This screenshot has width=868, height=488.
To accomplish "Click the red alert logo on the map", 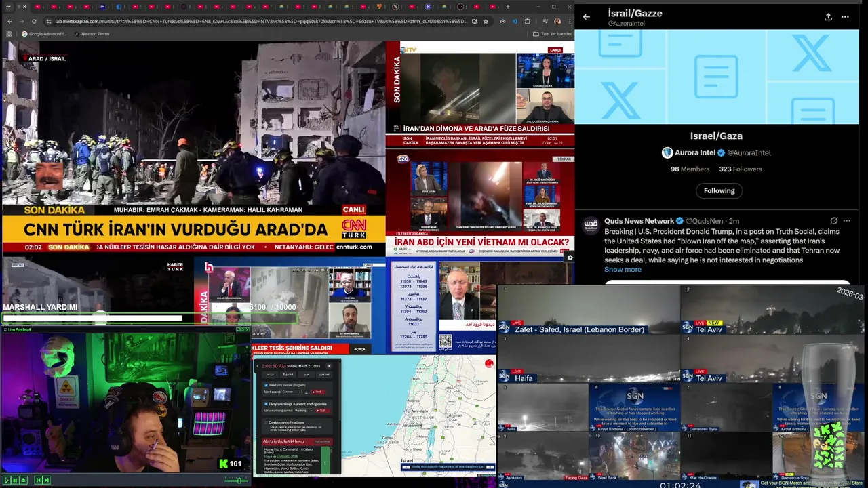I will click(489, 363).
